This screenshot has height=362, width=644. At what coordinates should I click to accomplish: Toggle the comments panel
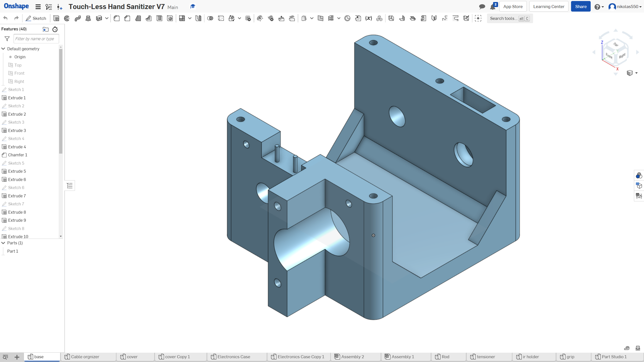click(481, 6)
